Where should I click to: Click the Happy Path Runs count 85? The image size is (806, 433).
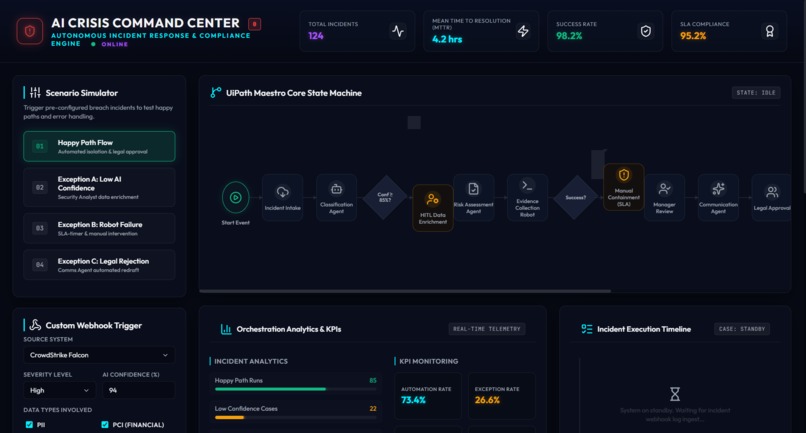(373, 381)
